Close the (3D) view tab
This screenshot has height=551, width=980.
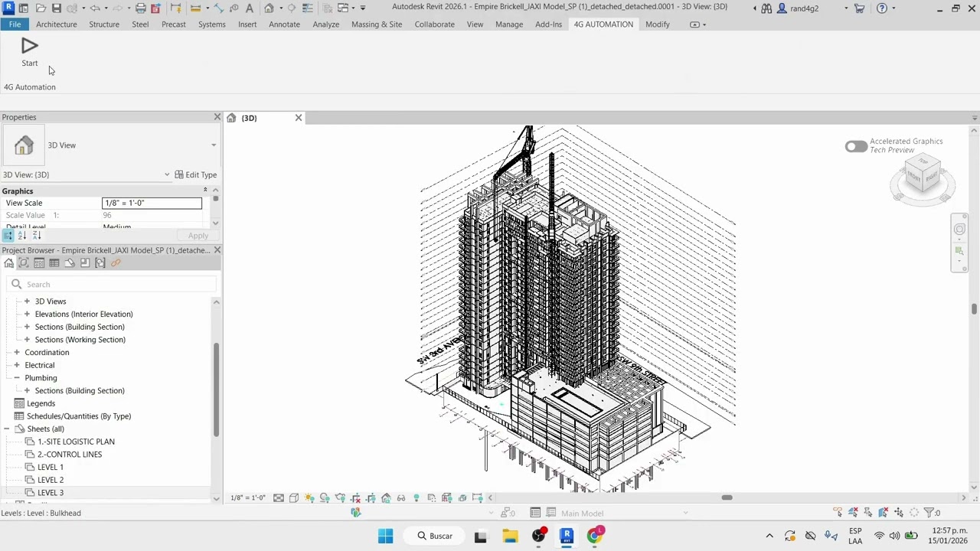click(299, 118)
